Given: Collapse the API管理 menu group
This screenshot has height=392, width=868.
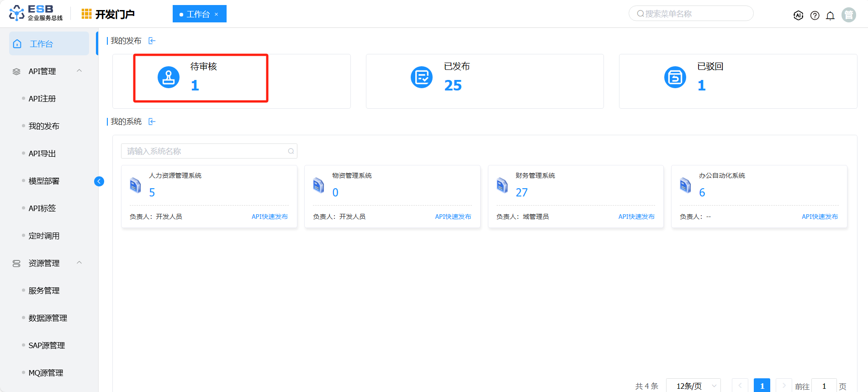Looking at the screenshot, I should (x=79, y=71).
